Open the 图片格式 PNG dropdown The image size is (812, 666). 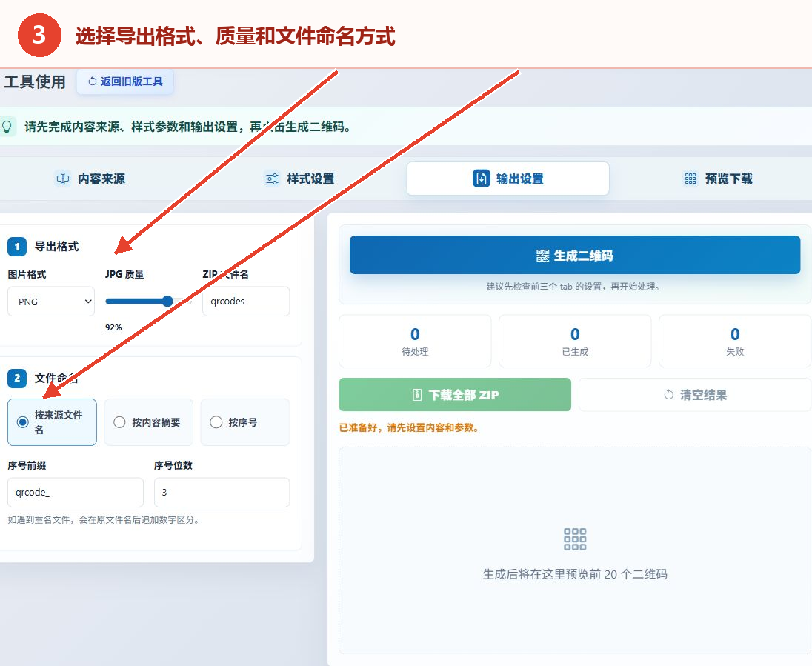(x=51, y=302)
